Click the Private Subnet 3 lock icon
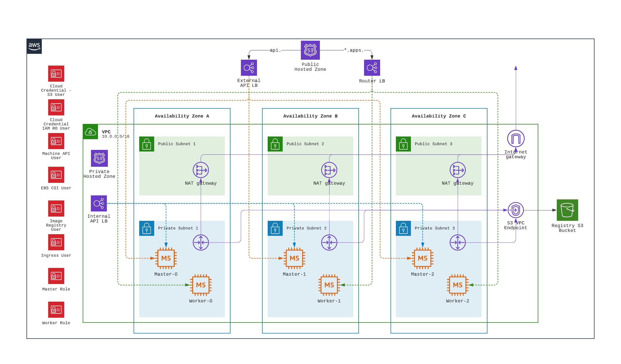621x364 pixels. pyautogui.click(x=403, y=228)
